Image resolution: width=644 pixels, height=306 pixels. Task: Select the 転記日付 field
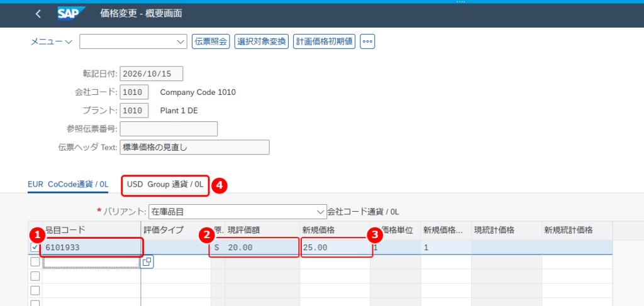click(151, 74)
